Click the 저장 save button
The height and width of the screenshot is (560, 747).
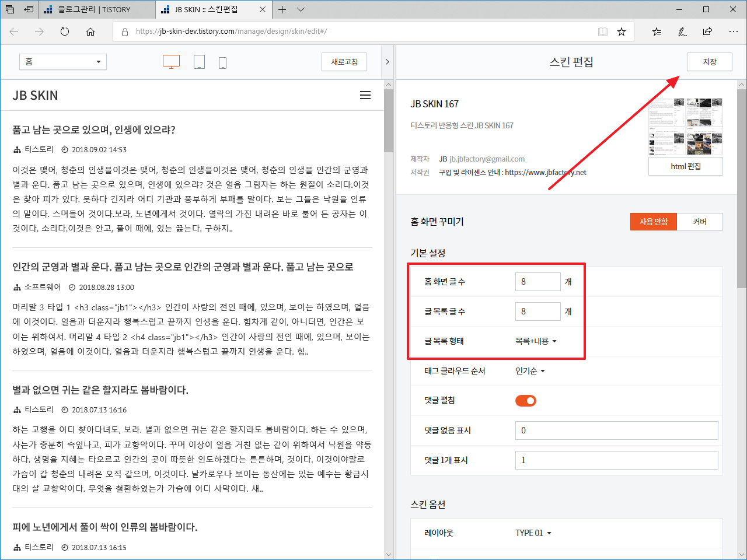710,62
